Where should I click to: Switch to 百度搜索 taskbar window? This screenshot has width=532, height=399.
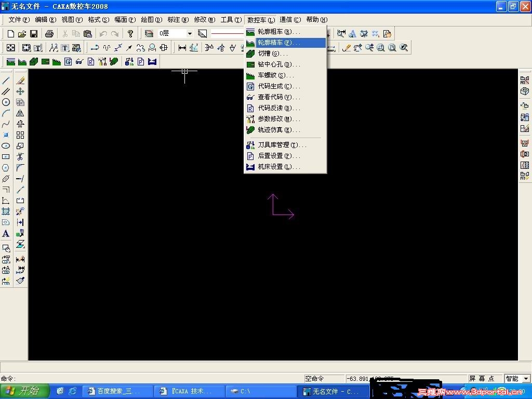(117, 391)
